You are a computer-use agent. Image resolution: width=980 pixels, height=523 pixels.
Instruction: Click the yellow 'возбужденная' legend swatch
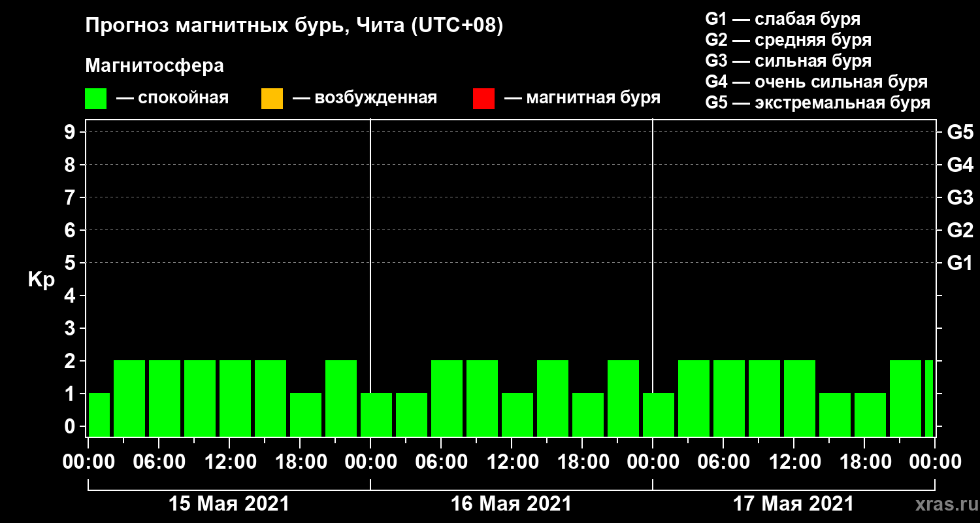272,99
